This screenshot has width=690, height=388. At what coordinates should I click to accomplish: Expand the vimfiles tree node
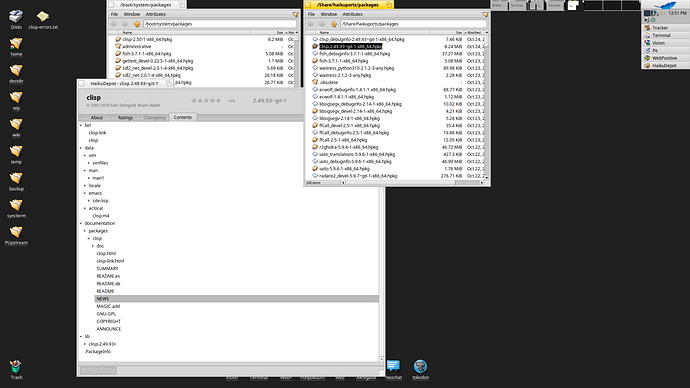pos(89,163)
